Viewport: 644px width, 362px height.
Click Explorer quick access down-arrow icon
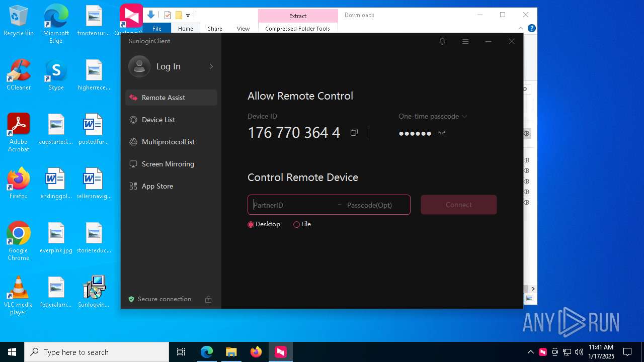click(150, 15)
